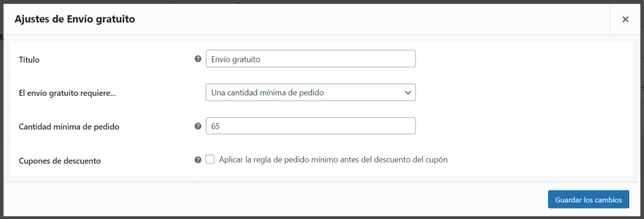The image size is (644, 219).
Task: Click the Guardar los cambios button
Action: [589, 199]
